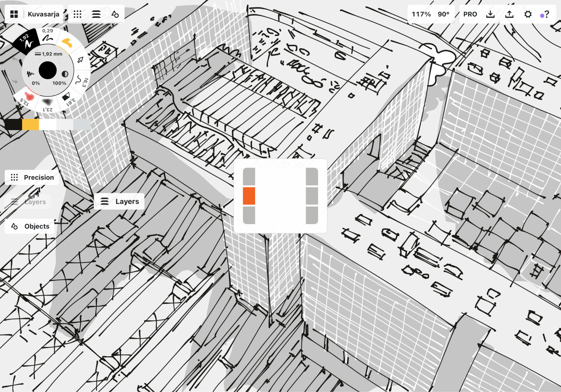Click the 90° rotation value
The width and height of the screenshot is (561, 392).
tap(443, 14)
